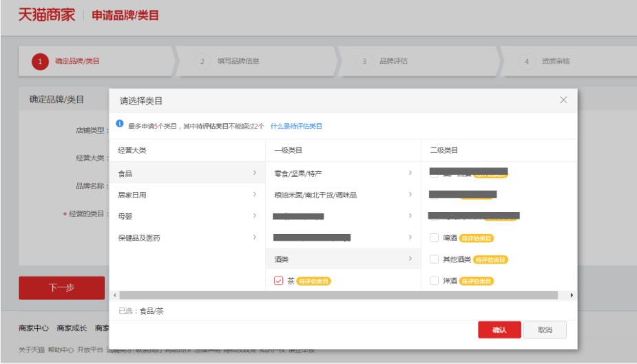Check the 啤酒 category checkbox
Image resolution: width=637 pixels, height=364 pixels.
(434, 238)
